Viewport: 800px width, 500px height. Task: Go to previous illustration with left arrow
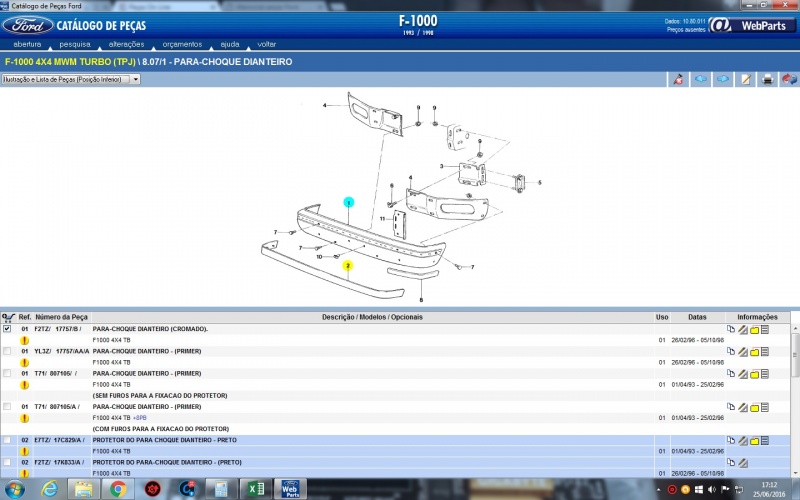701,80
